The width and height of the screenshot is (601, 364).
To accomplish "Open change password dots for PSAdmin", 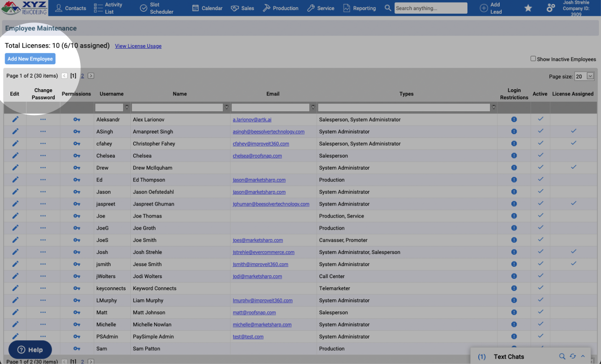I will point(43,336).
